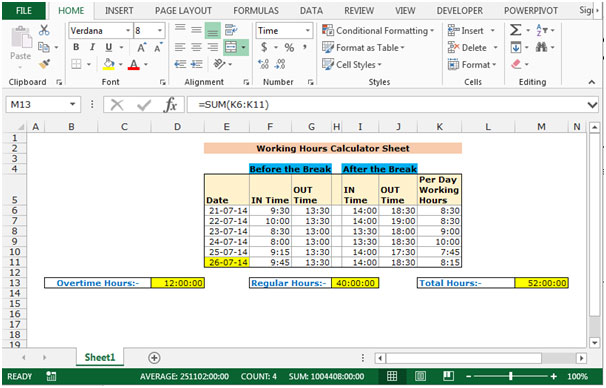606x388 pixels.
Task: Collapse the ribbon
Action: click(592, 82)
